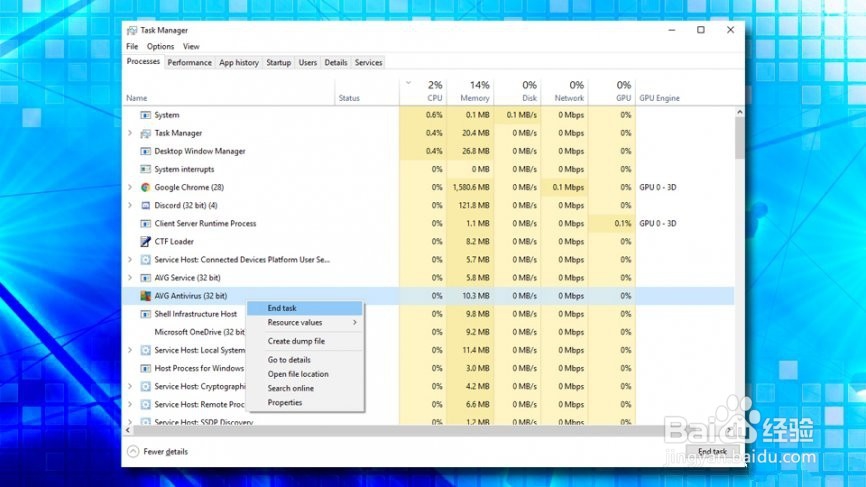The height and width of the screenshot is (487, 866).
Task: Expand the Google Chrome (28) process group
Action: [x=130, y=187]
